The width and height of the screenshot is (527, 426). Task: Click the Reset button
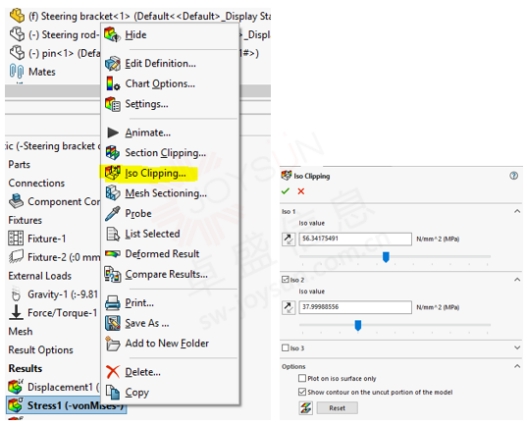(x=337, y=408)
